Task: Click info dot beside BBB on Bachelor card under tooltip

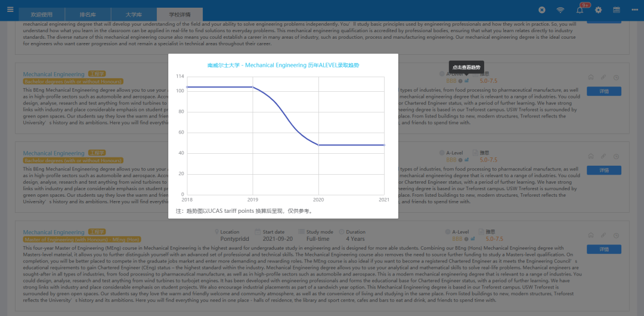Action: pos(460,81)
